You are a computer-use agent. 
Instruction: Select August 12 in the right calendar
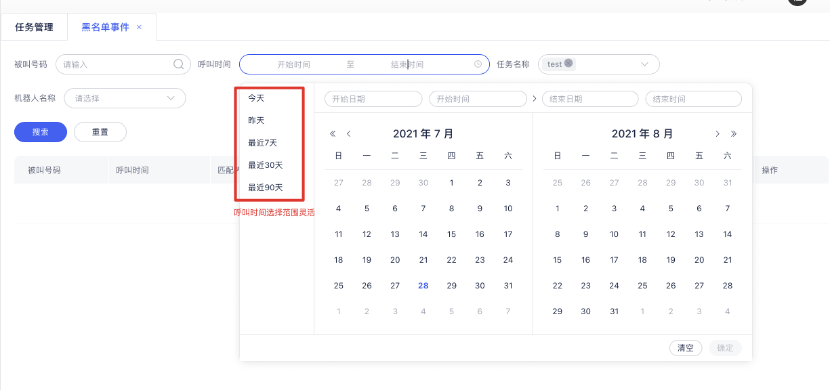coord(671,234)
